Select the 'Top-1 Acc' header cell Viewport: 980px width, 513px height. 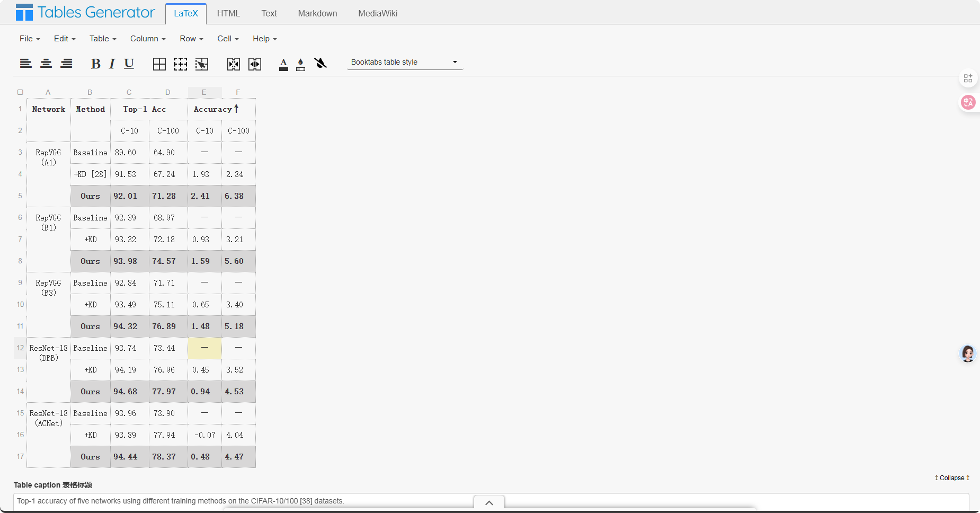pos(149,109)
